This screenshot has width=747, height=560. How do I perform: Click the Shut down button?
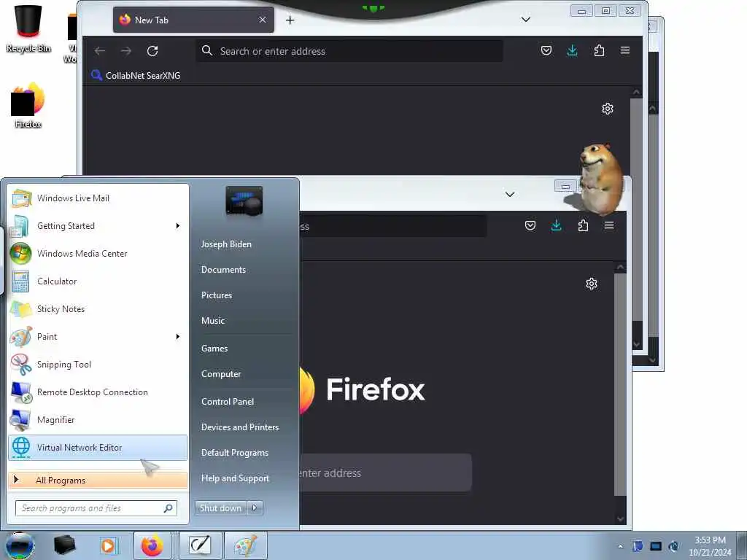pyautogui.click(x=221, y=508)
